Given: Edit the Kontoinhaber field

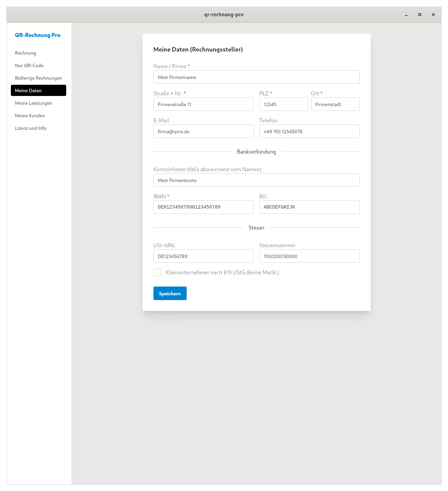Looking at the screenshot, I should (256, 180).
